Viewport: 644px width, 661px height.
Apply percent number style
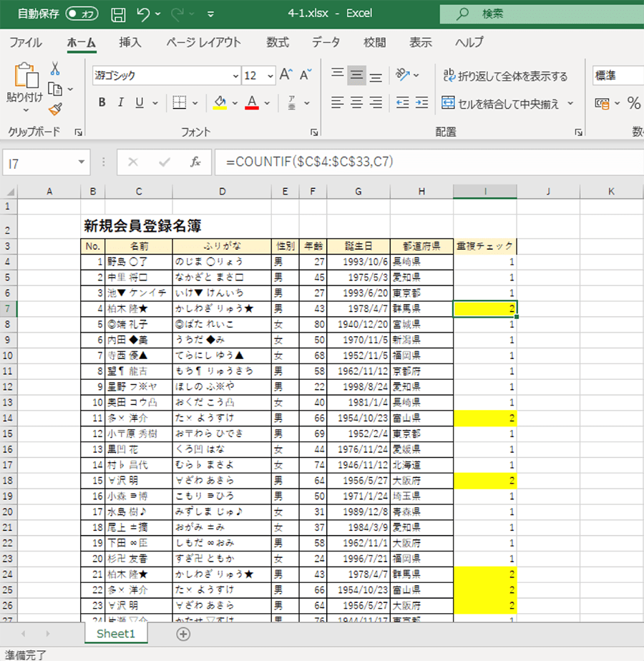pos(634,102)
